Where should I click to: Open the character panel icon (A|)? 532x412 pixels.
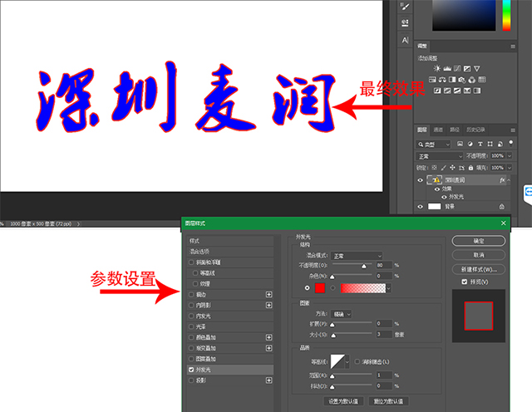pyautogui.click(x=405, y=41)
